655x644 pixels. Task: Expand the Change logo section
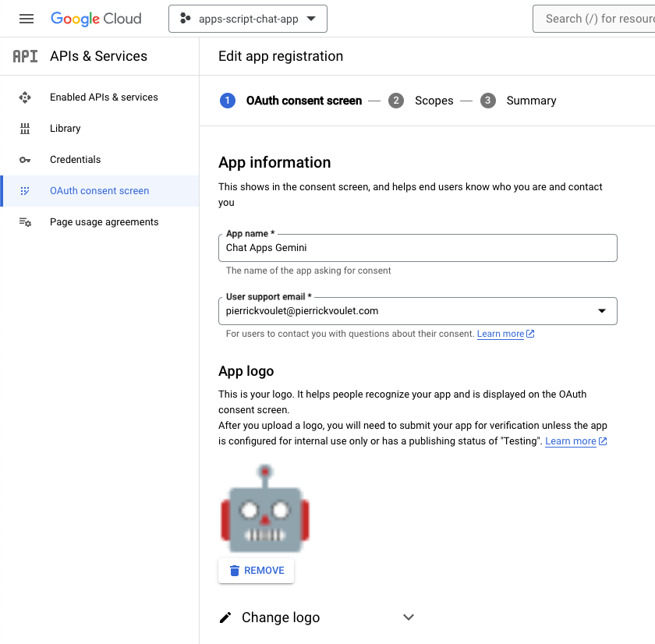coord(408,617)
